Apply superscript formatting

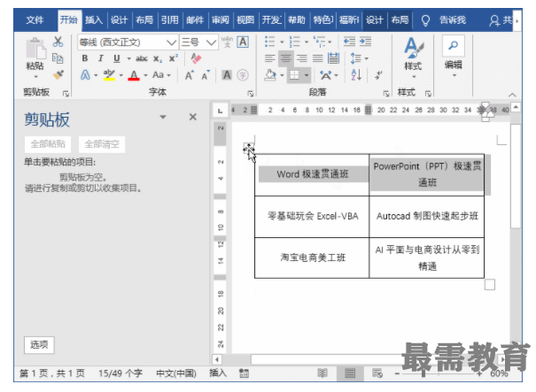[x=174, y=58]
